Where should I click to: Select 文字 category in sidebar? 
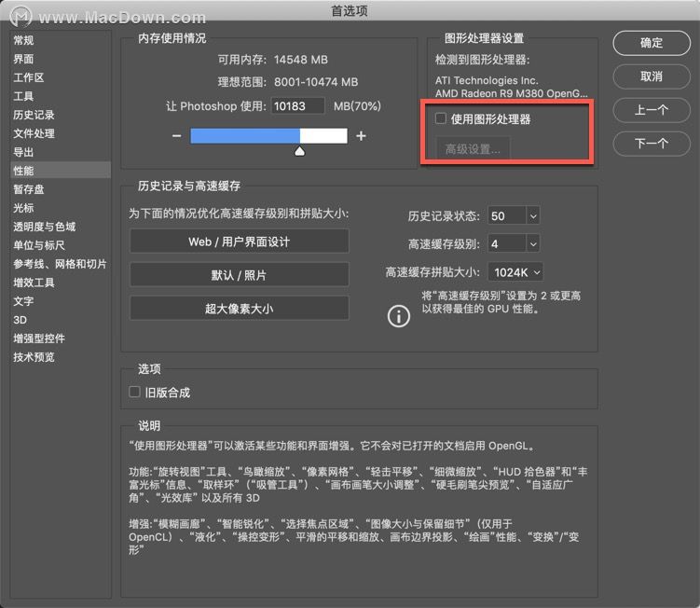tap(23, 301)
